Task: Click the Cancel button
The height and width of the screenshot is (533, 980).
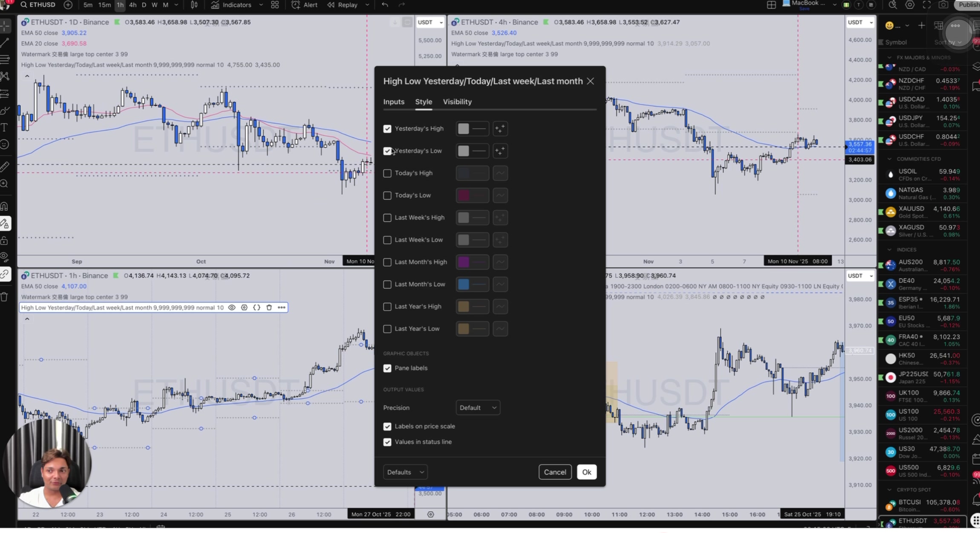Action: pos(554,472)
